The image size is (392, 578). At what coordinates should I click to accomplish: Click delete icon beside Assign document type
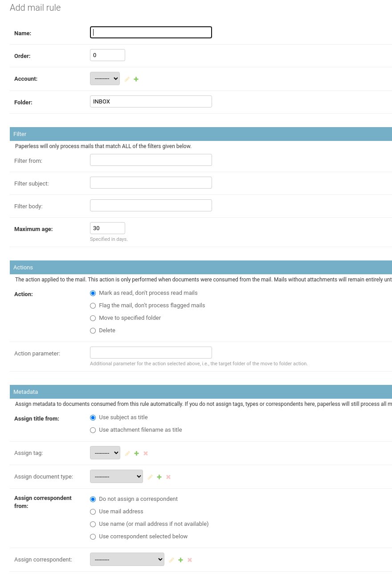[168, 477]
